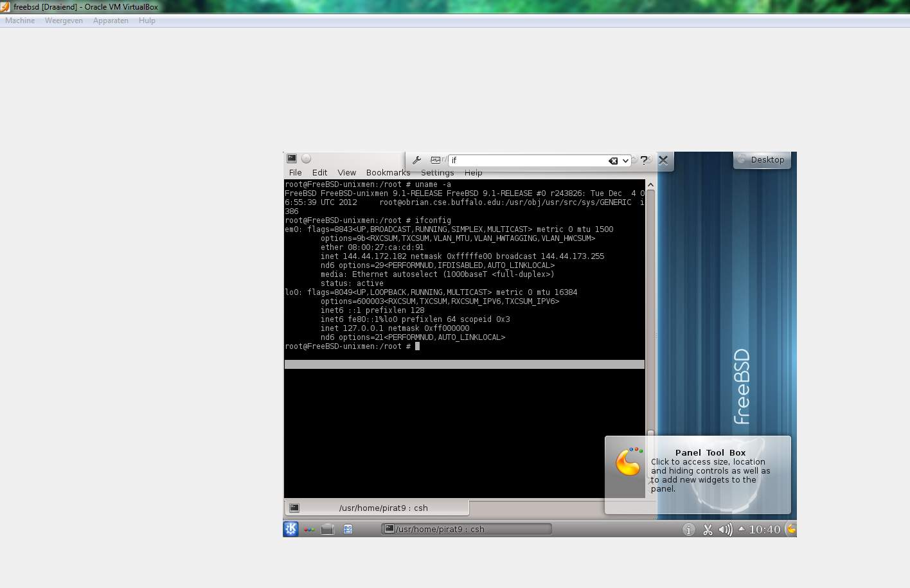This screenshot has width=910, height=588.
Task: Open the Konsole File menu
Action: coord(295,172)
